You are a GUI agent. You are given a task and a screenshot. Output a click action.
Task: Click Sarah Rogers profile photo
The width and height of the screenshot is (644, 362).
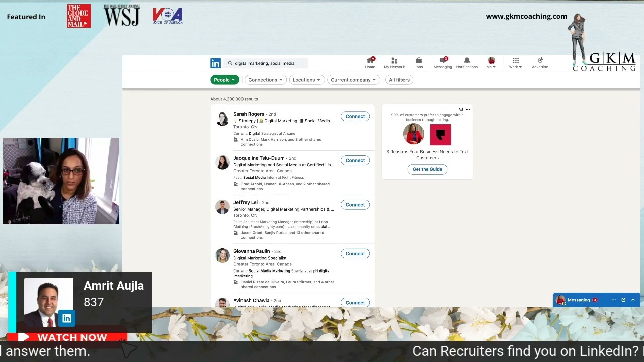tap(222, 118)
